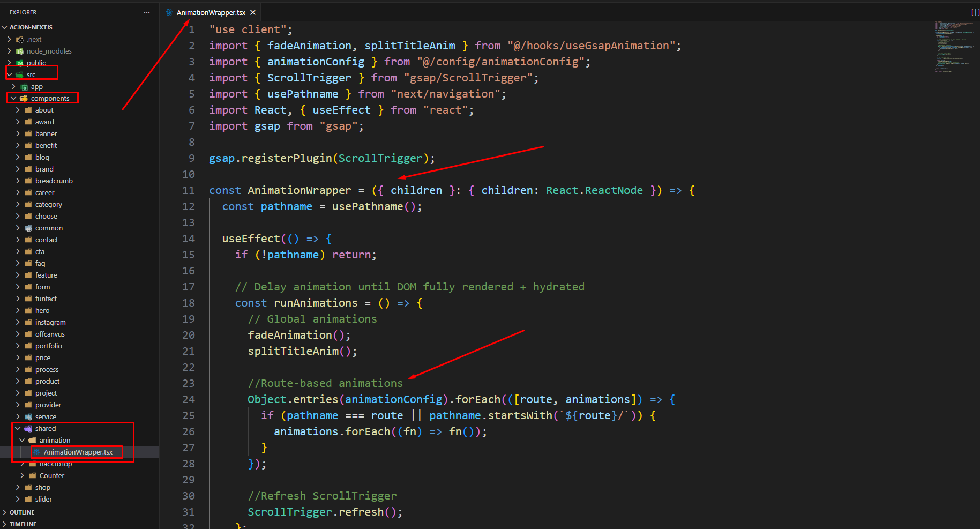Click the split editor icon at top right

975,12
